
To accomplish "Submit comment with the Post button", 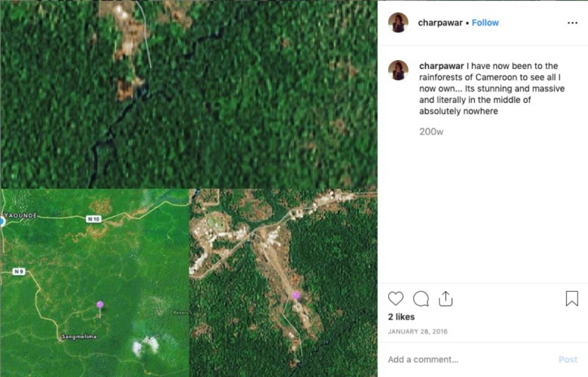I will pyautogui.click(x=567, y=359).
